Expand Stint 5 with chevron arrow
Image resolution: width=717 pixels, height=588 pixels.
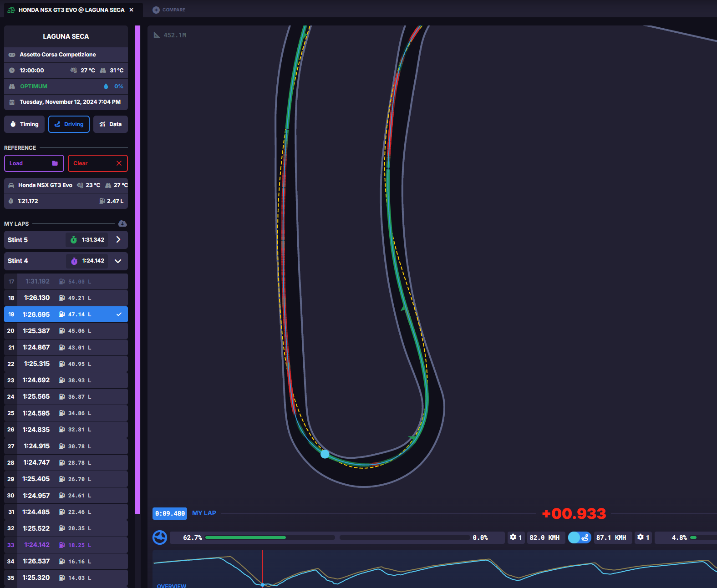point(118,239)
